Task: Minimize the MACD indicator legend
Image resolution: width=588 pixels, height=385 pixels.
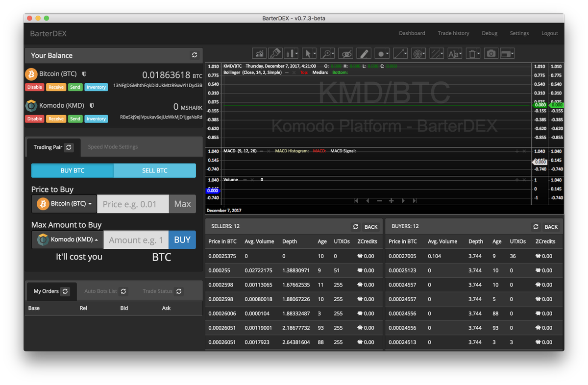Action: tap(262, 151)
